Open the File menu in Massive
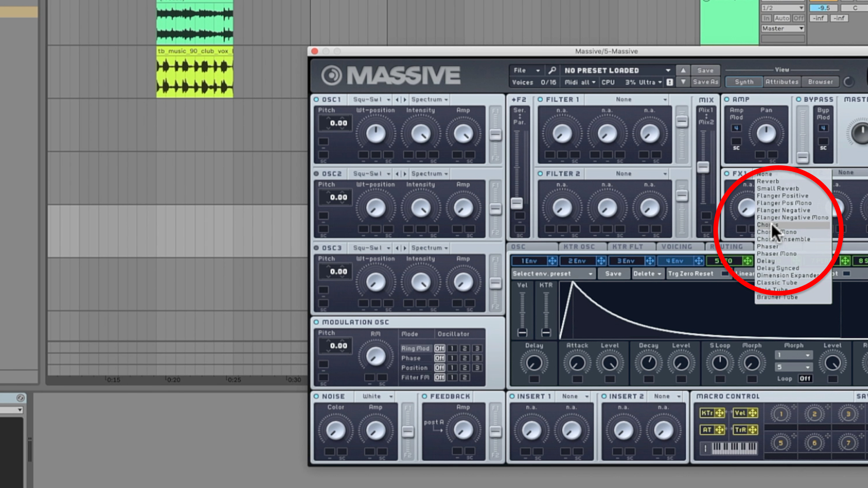Screen dimensions: 868x488 point(527,70)
